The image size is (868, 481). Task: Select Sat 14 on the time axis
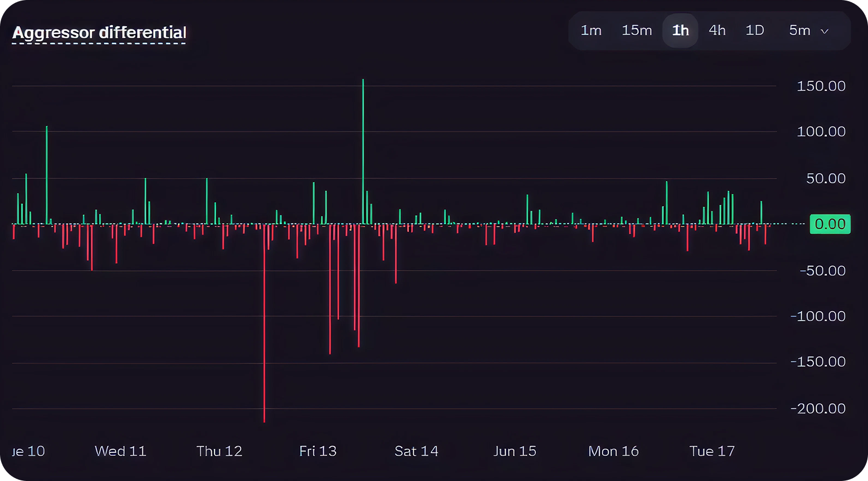click(x=416, y=451)
